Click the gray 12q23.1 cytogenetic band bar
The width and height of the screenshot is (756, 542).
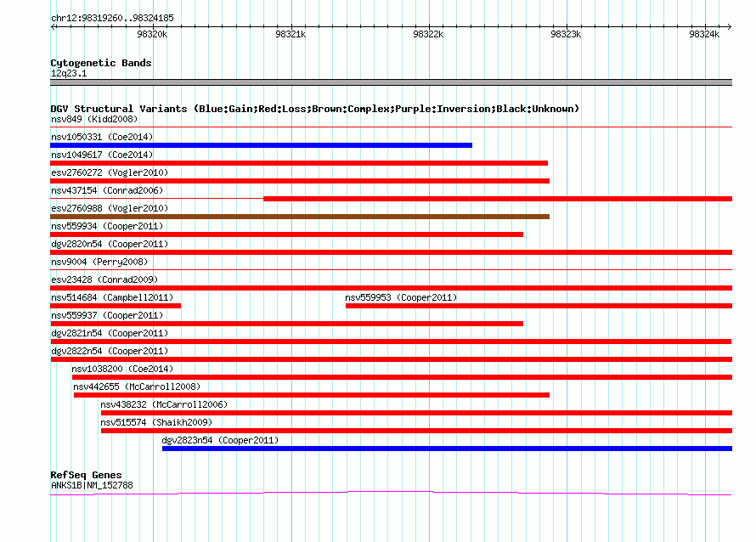391,82
